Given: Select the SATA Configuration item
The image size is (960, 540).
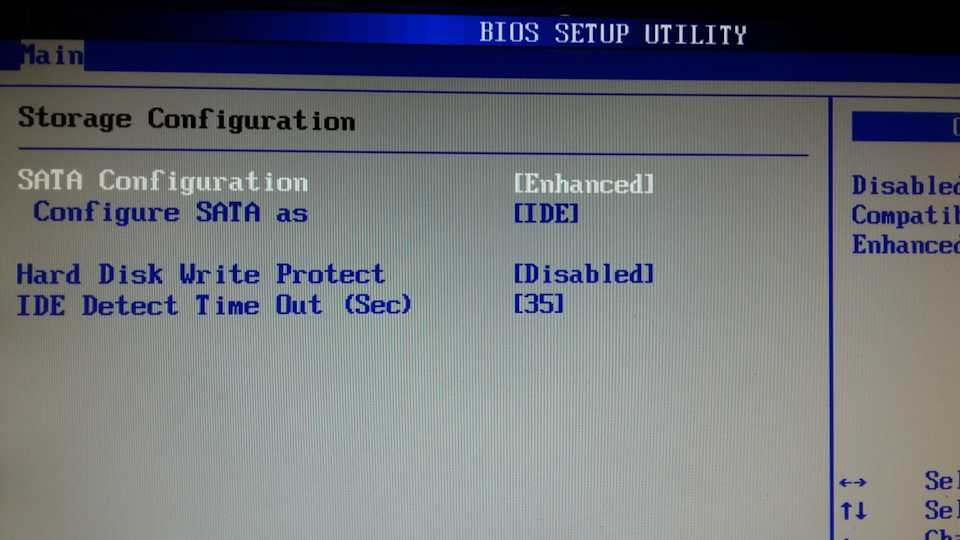Looking at the screenshot, I should pyautogui.click(x=163, y=181).
